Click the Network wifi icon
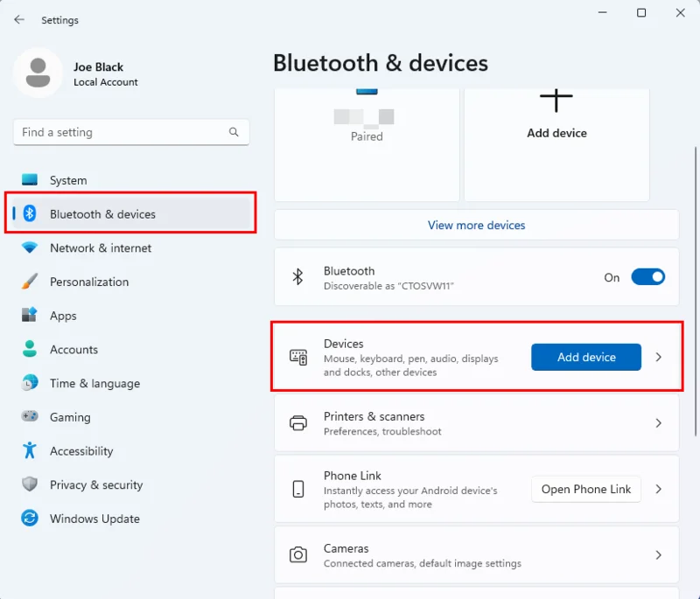700x599 pixels. tap(30, 247)
